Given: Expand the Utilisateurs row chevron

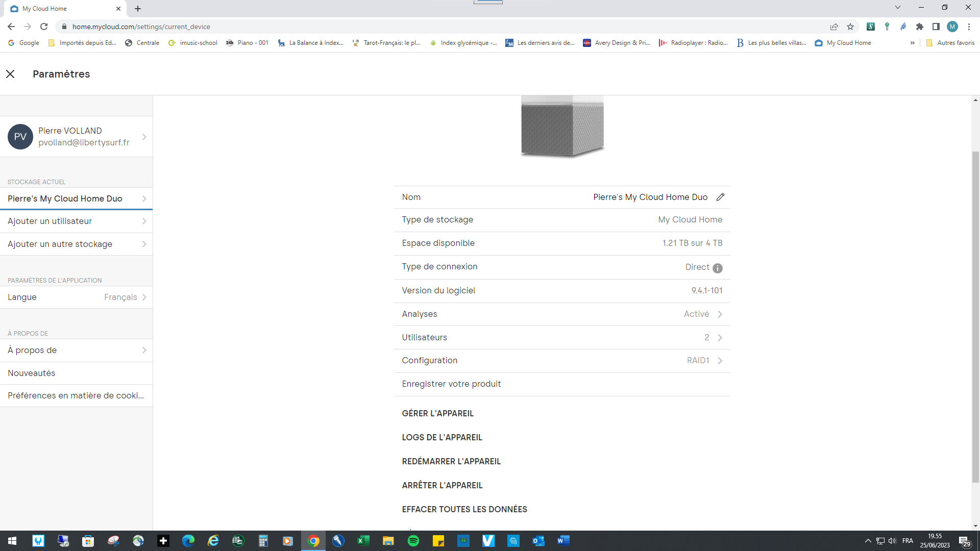Looking at the screenshot, I should coord(720,338).
